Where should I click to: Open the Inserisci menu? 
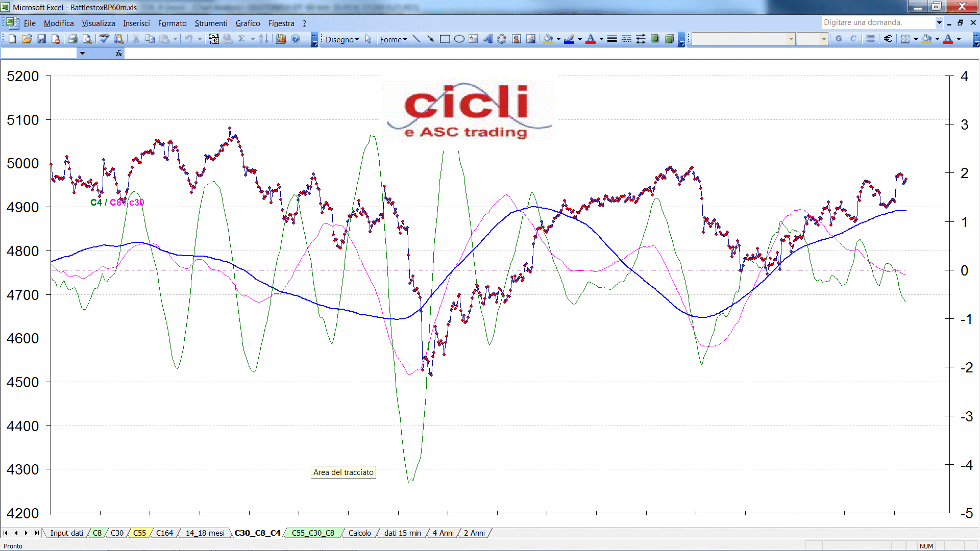click(136, 23)
